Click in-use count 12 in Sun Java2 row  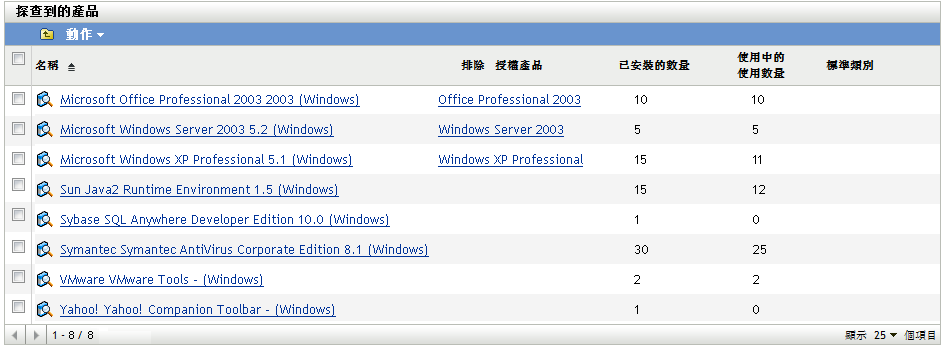(x=759, y=190)
